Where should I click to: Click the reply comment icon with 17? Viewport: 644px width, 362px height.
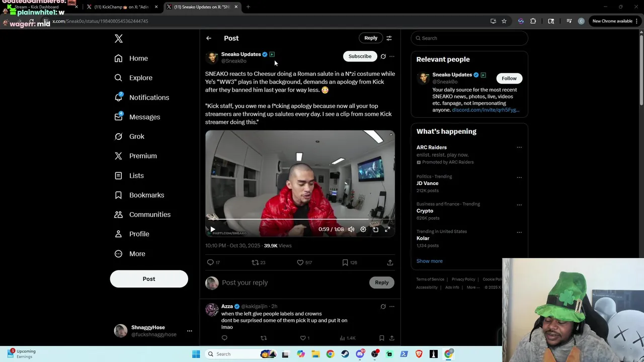click(x=210, y=262)
